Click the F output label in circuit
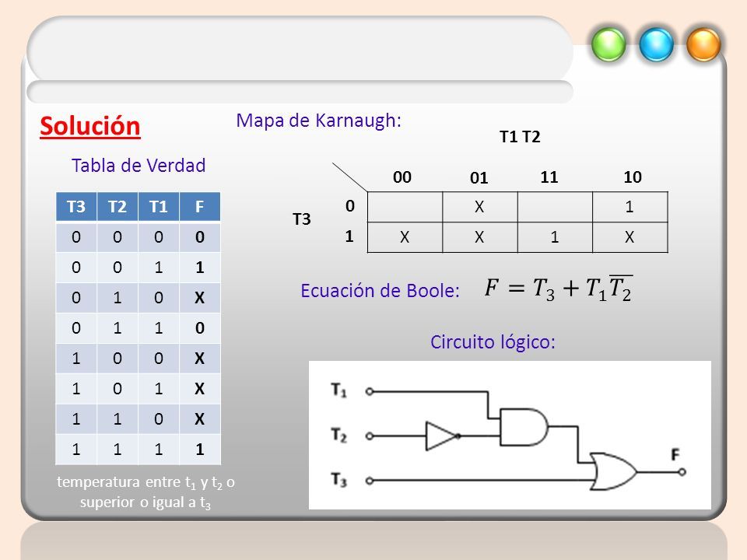This screenshot has height=560, width=747. (675, 455)
